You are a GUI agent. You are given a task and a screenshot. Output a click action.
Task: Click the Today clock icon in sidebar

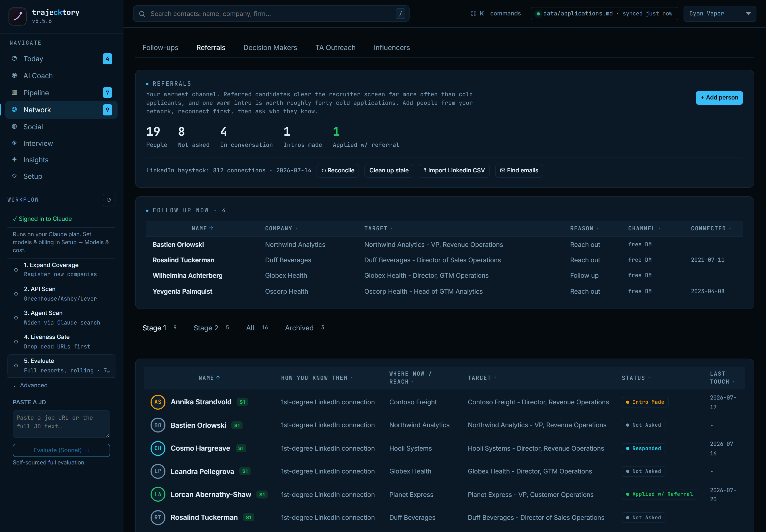click(14, 58)
